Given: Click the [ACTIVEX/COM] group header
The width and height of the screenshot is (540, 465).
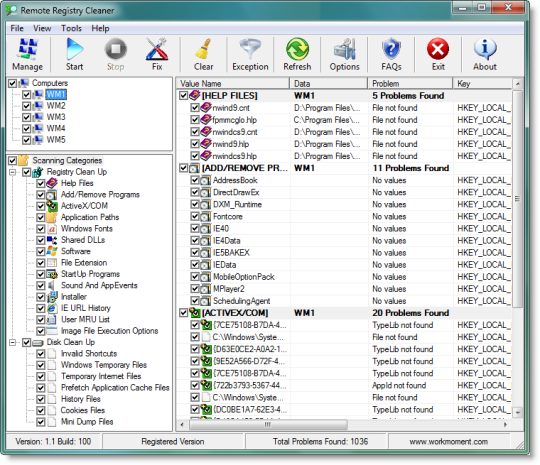Looking at the screenshot, I should click(344, 313).
